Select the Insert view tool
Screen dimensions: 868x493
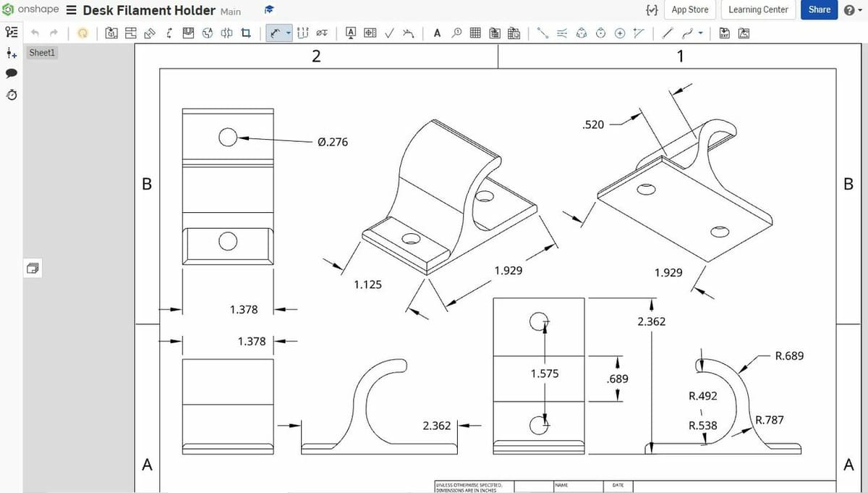pyautogui.click(x=111, y=33)
